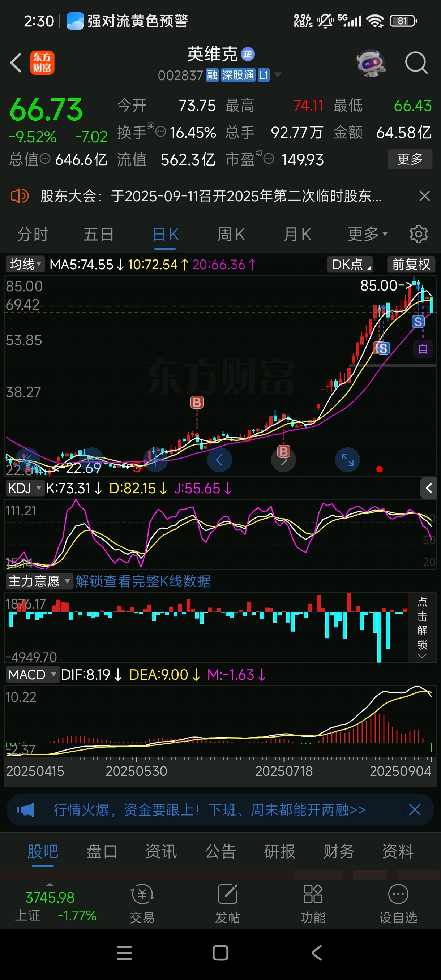Viewport: 441px width, 980px height.
Task: Select the 股吧 tab
Action: (x=43, y=851)
